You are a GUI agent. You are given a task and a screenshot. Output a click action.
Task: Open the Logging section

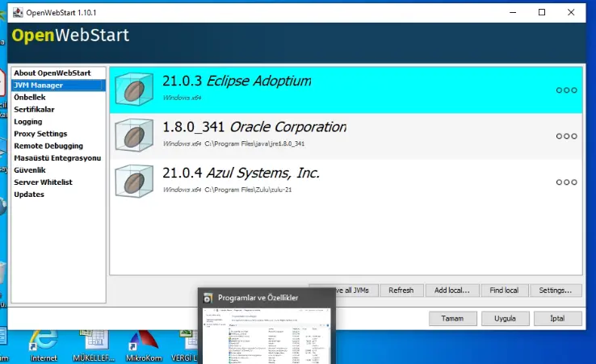[x=58, y=122]
